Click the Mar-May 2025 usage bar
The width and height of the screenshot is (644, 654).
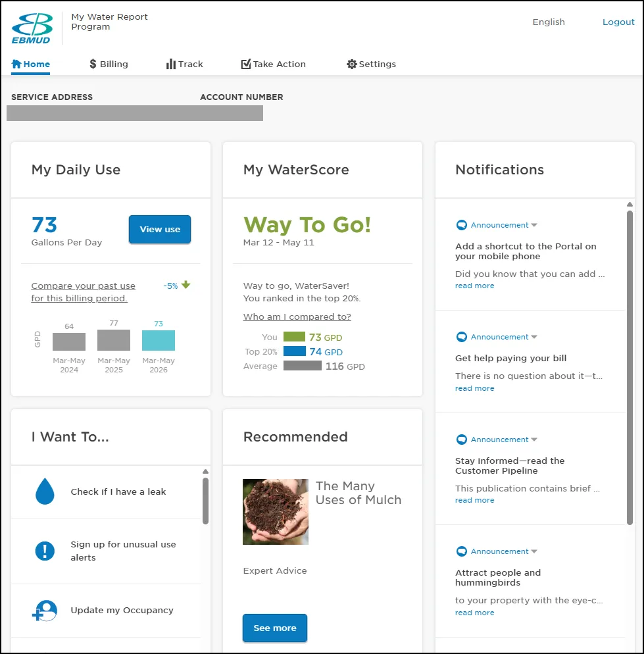coord(114,340)
